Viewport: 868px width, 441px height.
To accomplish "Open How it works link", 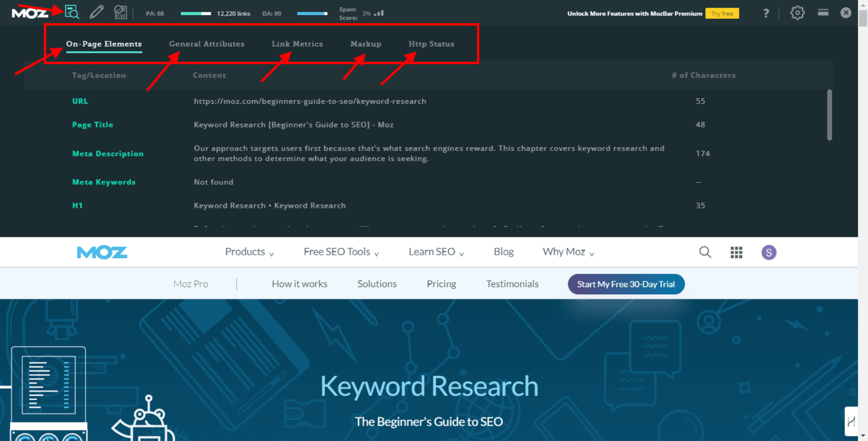I will pos(300,284).
